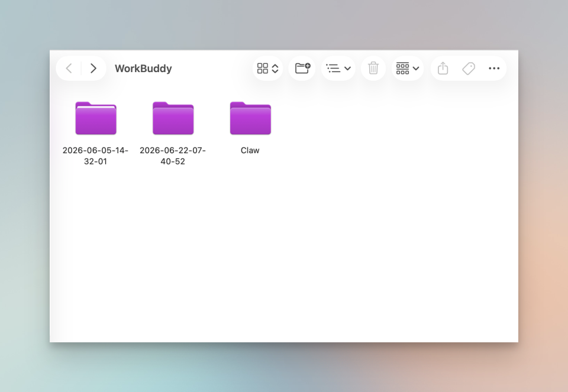Create a new folder with plus icon
Screen dimensions: 568x392
point(302,68)
